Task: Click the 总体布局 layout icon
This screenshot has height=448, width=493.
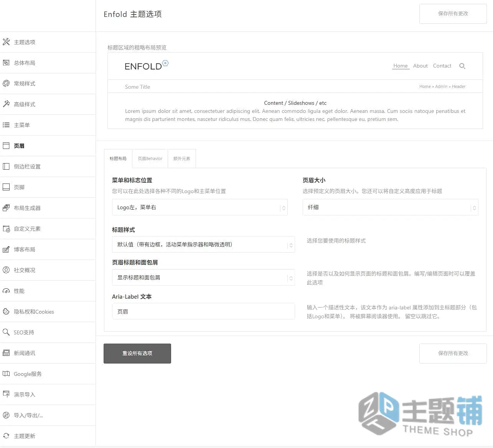Action: click(6, 63)
